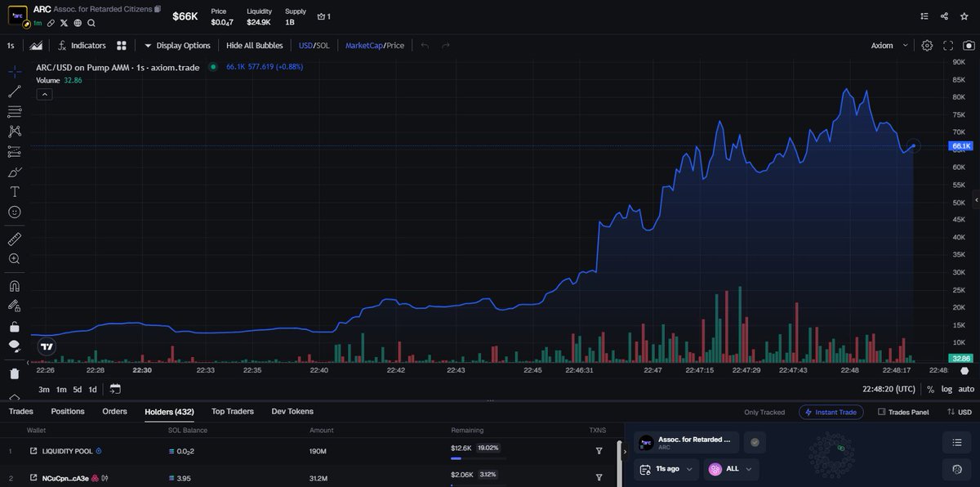This screenshot has width=980, height=487.
Task: Select the pattern drawing tool
Action: (x=15, y=131)
